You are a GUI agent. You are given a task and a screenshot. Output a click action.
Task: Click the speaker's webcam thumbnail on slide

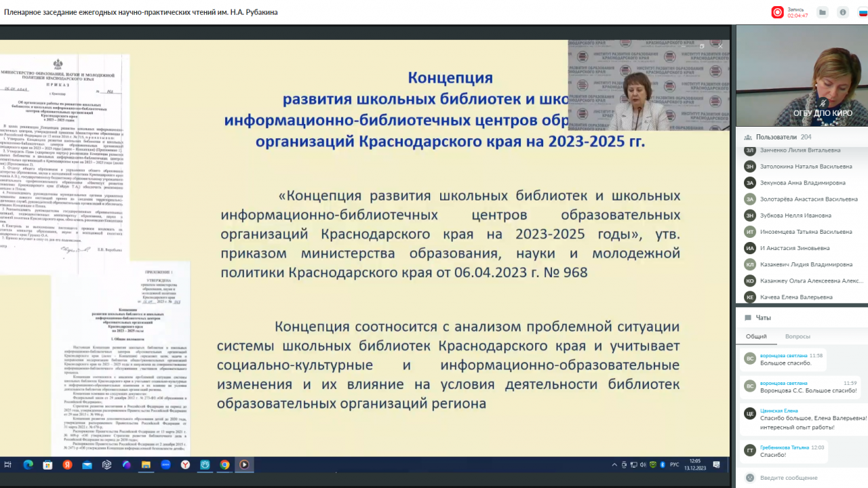click(648, 85)
